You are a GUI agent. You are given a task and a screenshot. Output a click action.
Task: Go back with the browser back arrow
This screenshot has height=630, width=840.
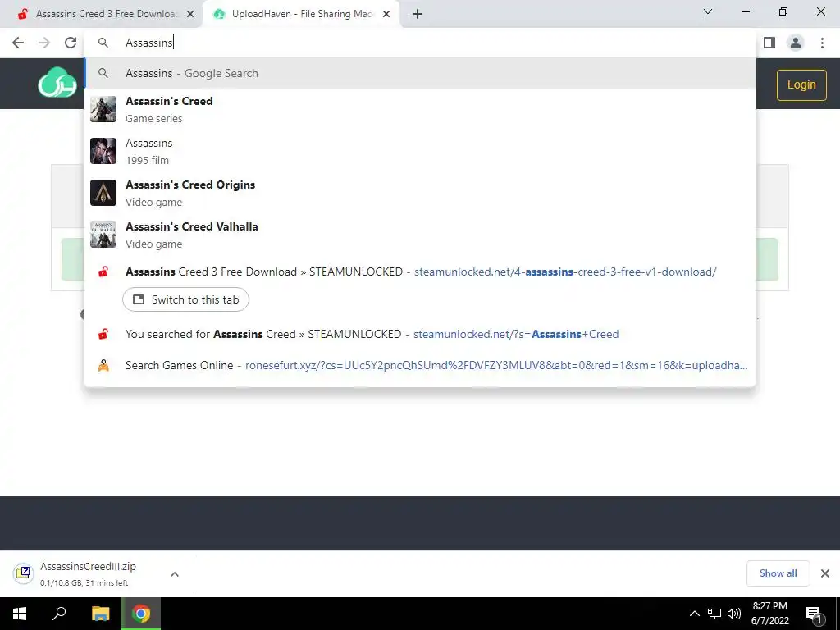pyautogui.click(x=18, y=43)
